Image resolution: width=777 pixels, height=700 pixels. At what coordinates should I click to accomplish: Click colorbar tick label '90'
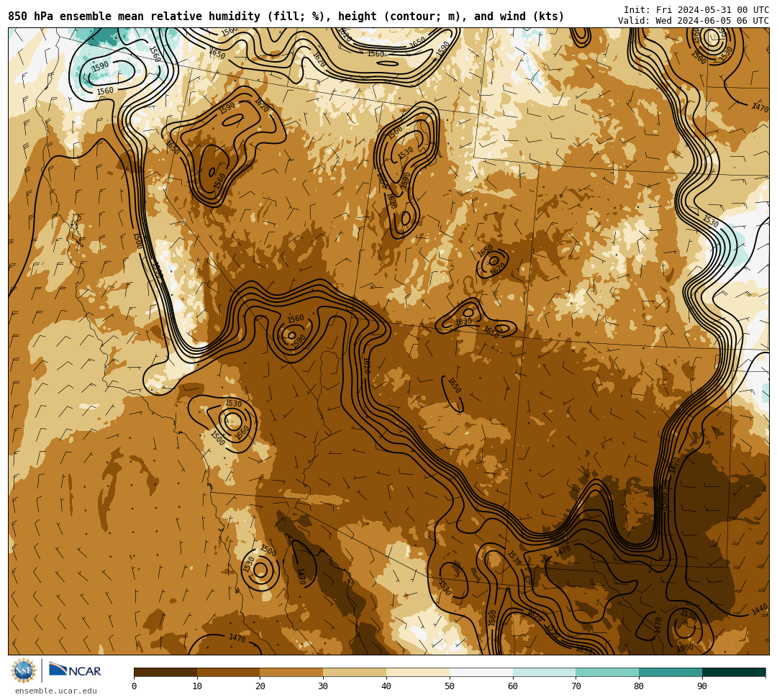702,686
